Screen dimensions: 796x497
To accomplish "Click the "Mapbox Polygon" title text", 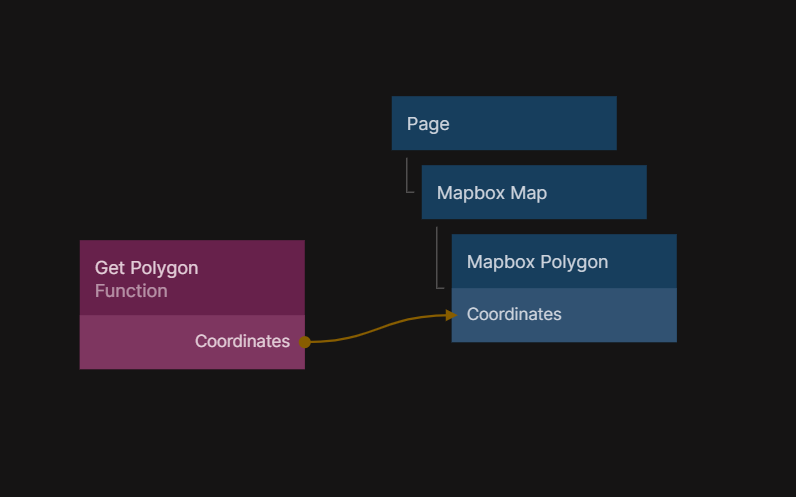I will pos(537,262).
